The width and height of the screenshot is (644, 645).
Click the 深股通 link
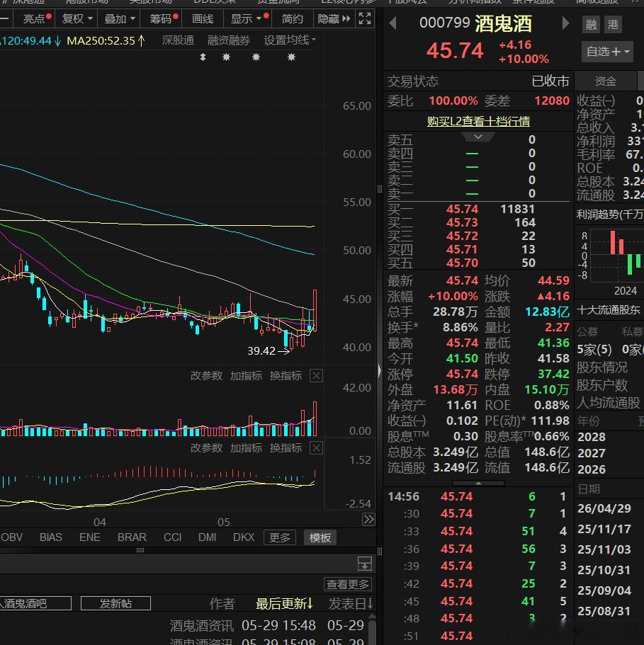point(178,40)
